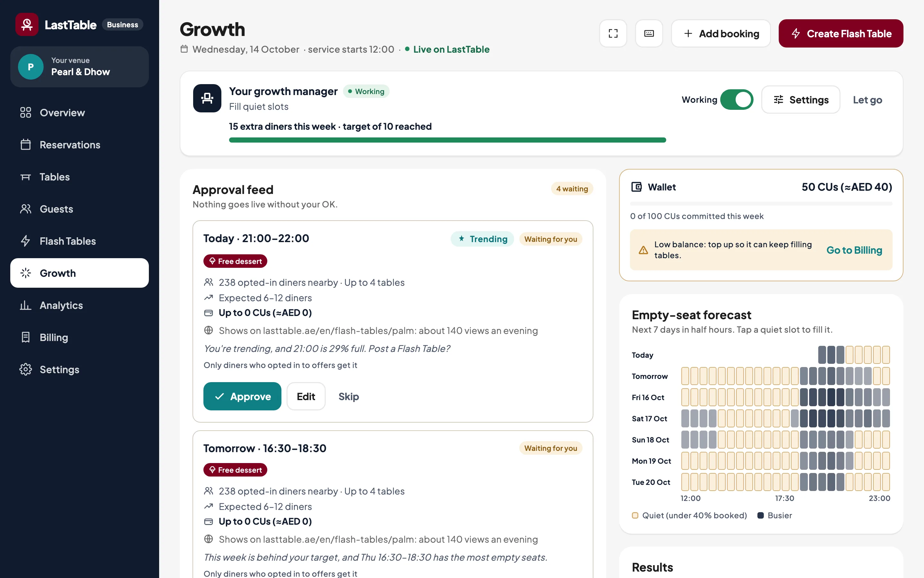Click the Results section heading

pyautogui.click(x=652, y=567)
